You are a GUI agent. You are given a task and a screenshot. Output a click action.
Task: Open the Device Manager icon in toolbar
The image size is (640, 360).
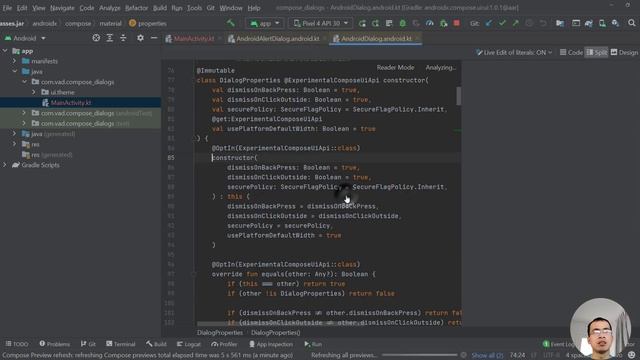[x=602, y=23]
